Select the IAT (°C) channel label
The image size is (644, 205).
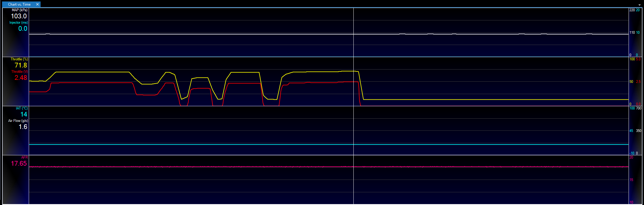coord(22,108)
